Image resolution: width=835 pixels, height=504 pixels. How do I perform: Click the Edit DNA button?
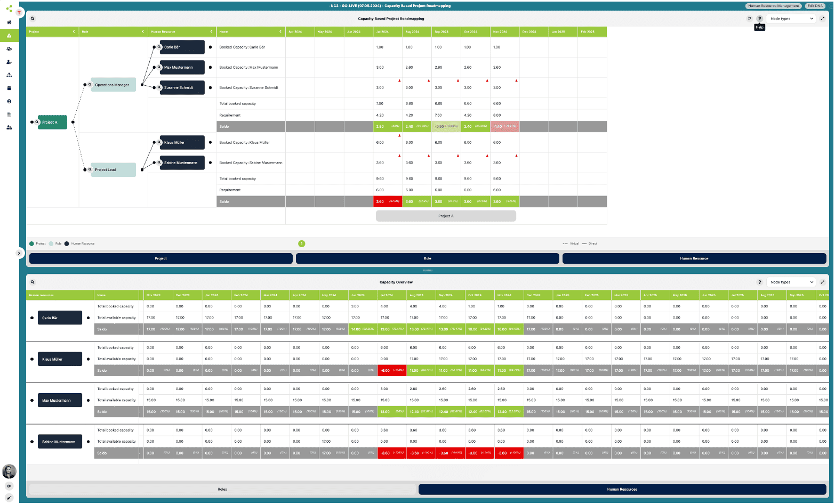pyautogui.click(x=815, y=6)
